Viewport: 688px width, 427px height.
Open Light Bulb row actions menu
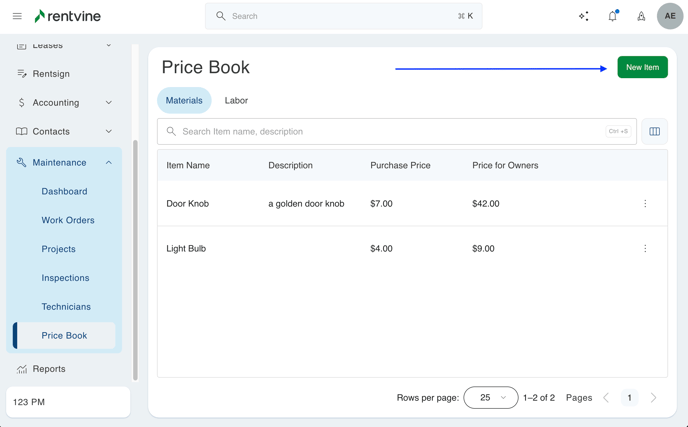point(645,249)
